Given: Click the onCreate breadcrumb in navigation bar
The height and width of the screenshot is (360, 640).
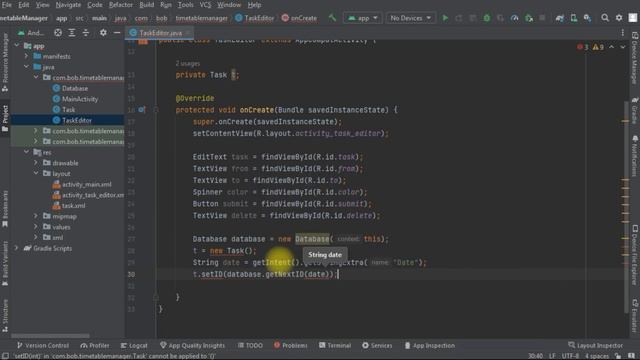Looking at the screenshot, I should point(299,18).
